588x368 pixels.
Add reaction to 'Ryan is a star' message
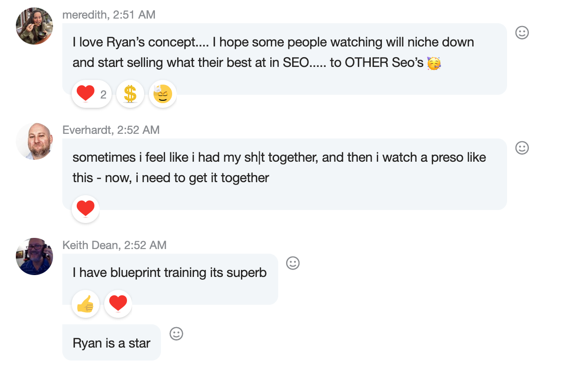pyautogui.click(x=176, y=334)
